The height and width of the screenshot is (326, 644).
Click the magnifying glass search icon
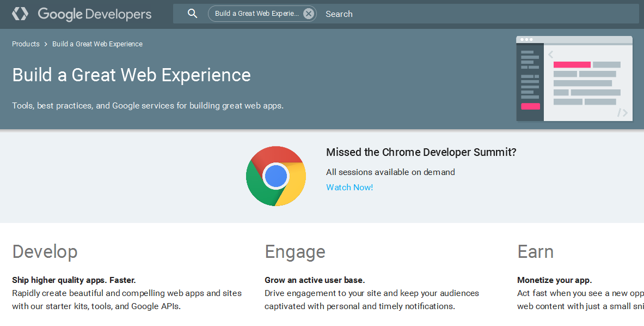pos(192,14)
